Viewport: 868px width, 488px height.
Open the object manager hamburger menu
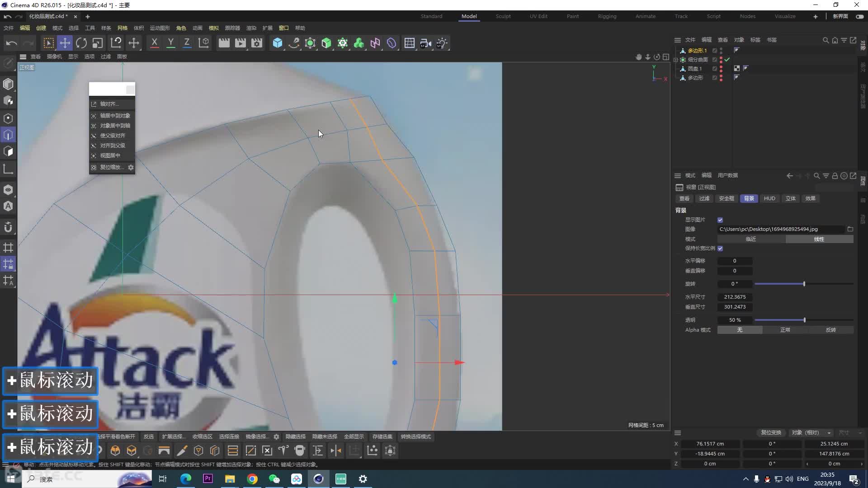pos(677,40)
